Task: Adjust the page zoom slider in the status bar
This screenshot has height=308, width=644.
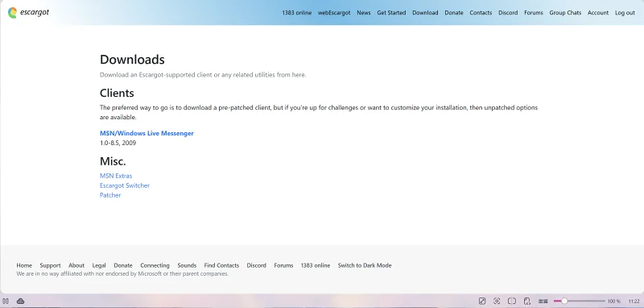Action: click(x=579, y=301)
